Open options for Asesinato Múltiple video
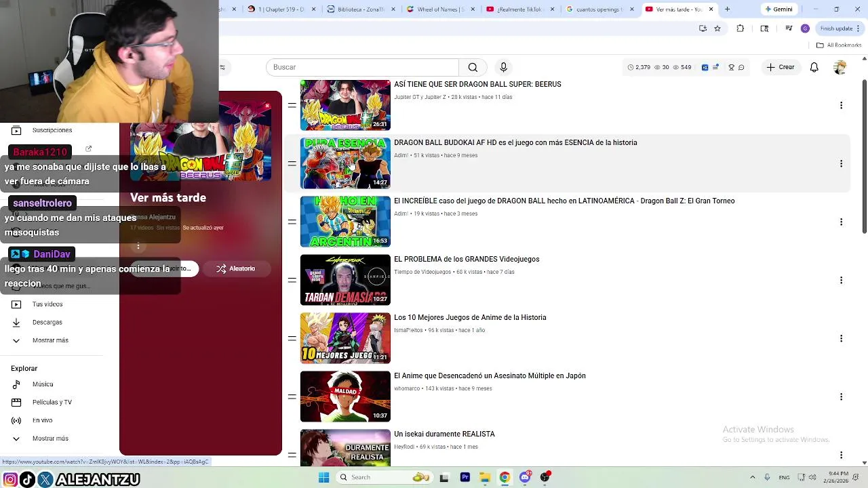This screenshot has height=488, width=868. click(841, 396)
